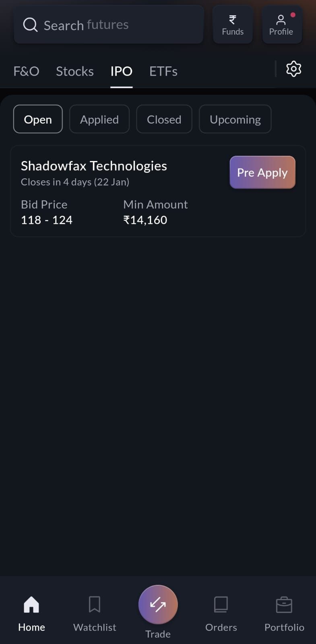The image size is (316, 644).
Task: Switch to Stocks tab
Action: click(75, 71)
